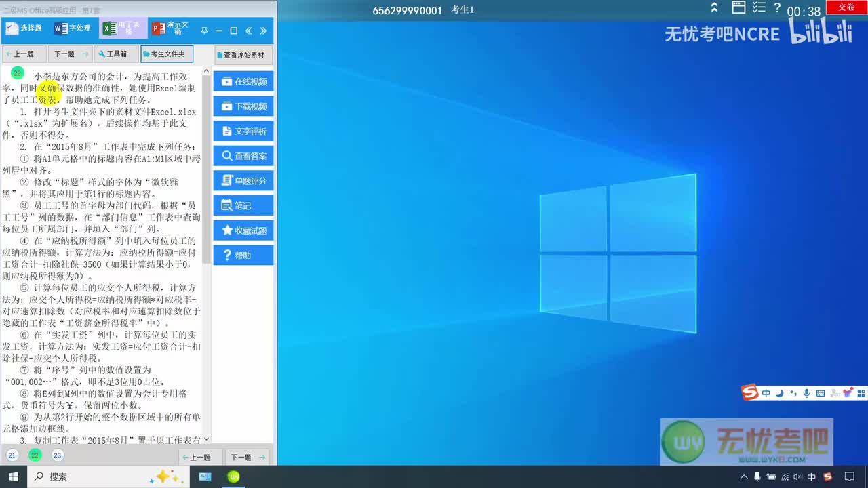Run 单题评分 single question scoring

[x=243, y=181]
